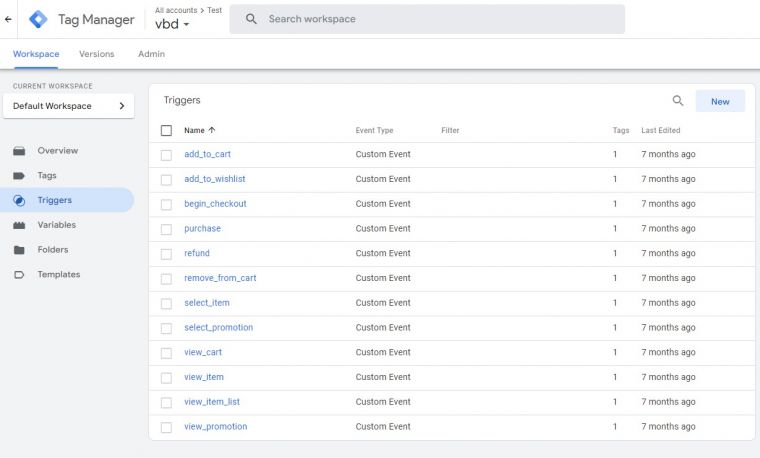Open the view_cart trigger link
The image size is (760, 458).
(203, 352)
